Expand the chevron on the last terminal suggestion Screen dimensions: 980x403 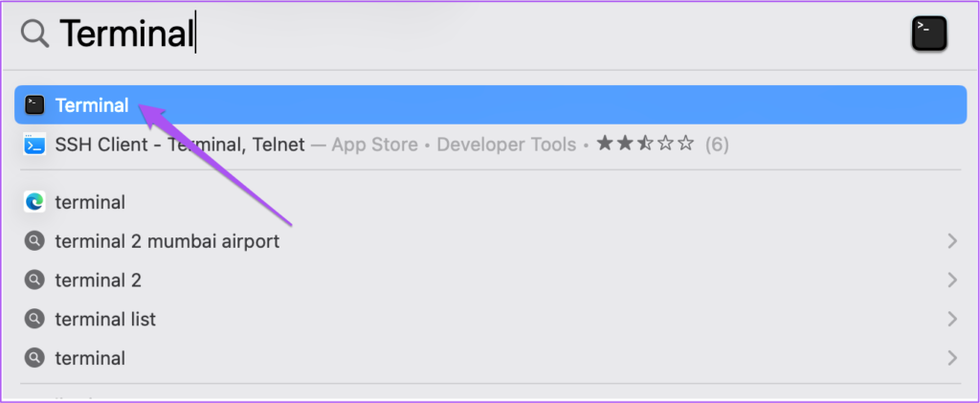(x=952, y=358)
